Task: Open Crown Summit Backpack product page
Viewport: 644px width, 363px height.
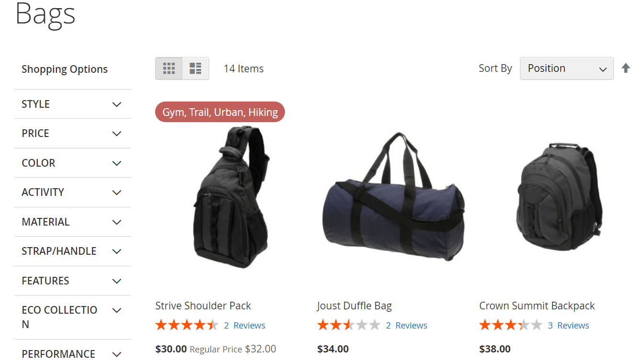Action: coord(537,306)
